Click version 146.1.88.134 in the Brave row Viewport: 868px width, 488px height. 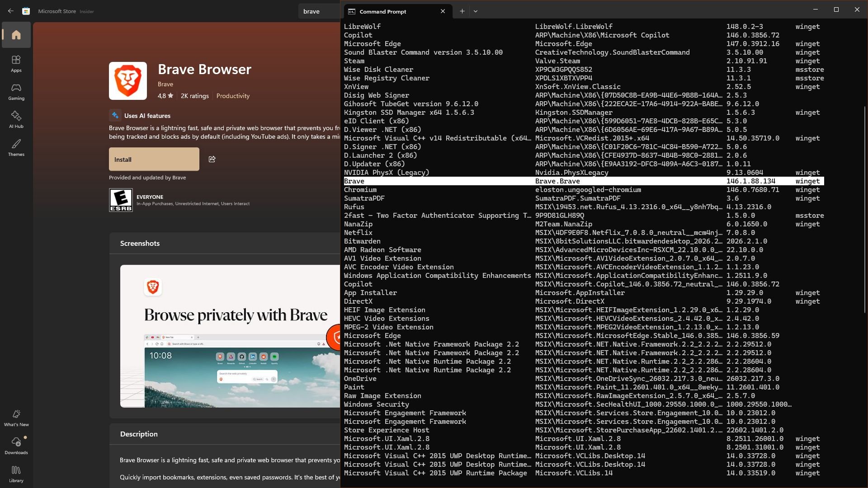coord(751,181)
